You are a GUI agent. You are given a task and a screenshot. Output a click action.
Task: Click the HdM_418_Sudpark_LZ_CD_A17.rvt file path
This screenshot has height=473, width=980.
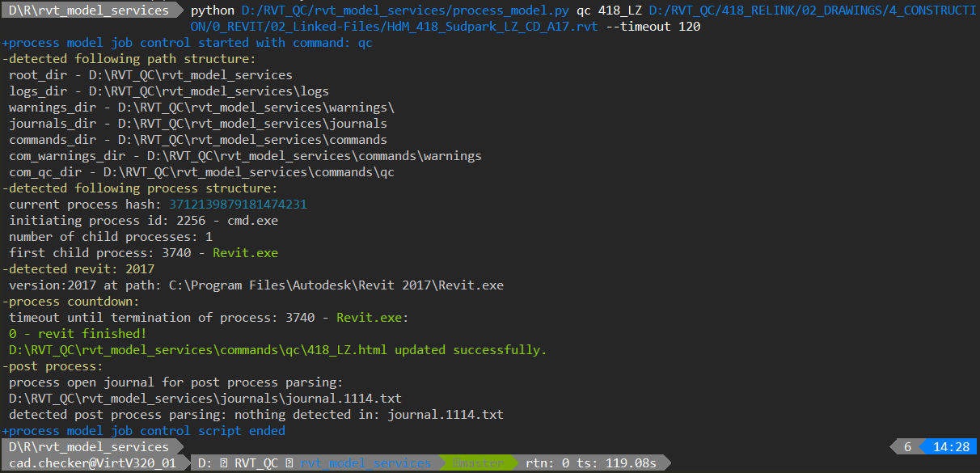(x=394, y=27)
